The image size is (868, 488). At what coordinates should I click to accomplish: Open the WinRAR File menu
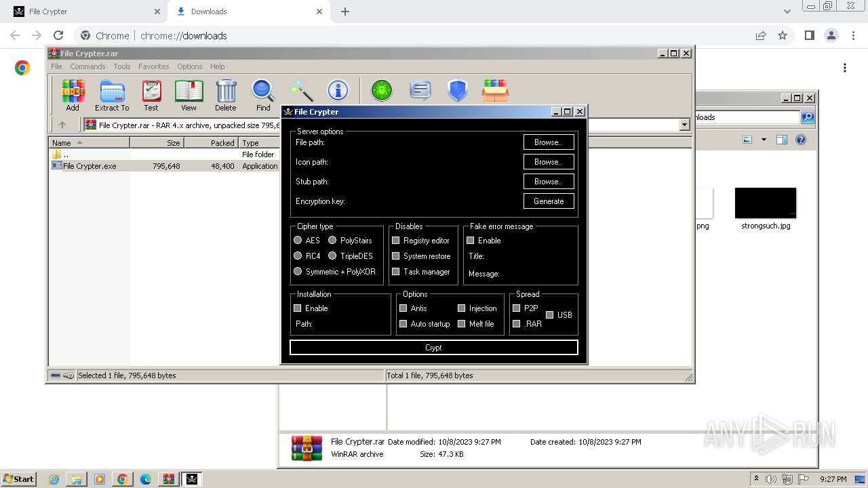coord(56,66)
